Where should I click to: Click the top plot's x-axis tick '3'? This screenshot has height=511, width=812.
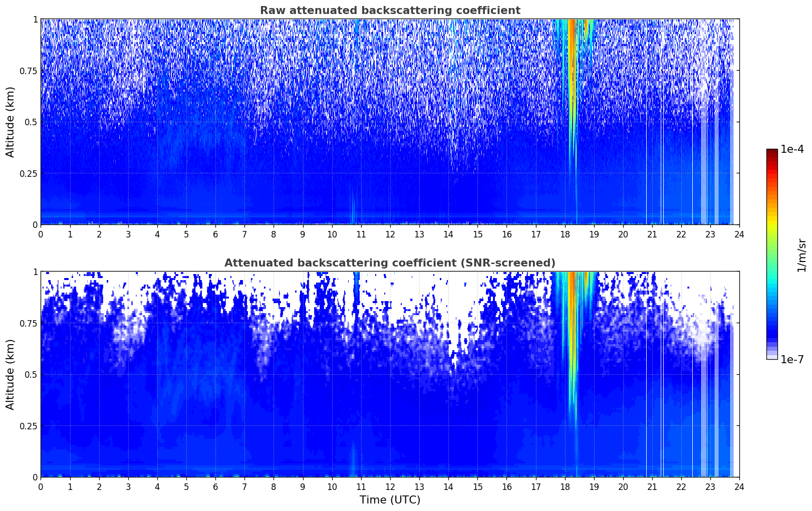[x=128, y=234]
